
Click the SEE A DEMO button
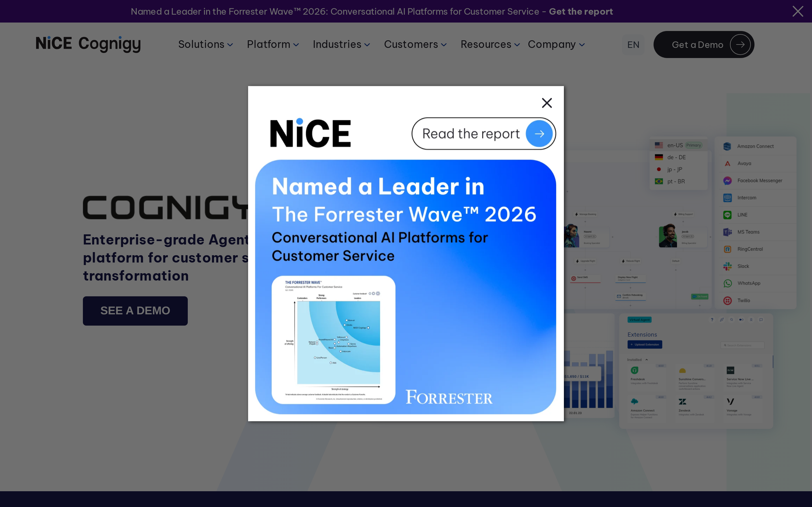135,310
